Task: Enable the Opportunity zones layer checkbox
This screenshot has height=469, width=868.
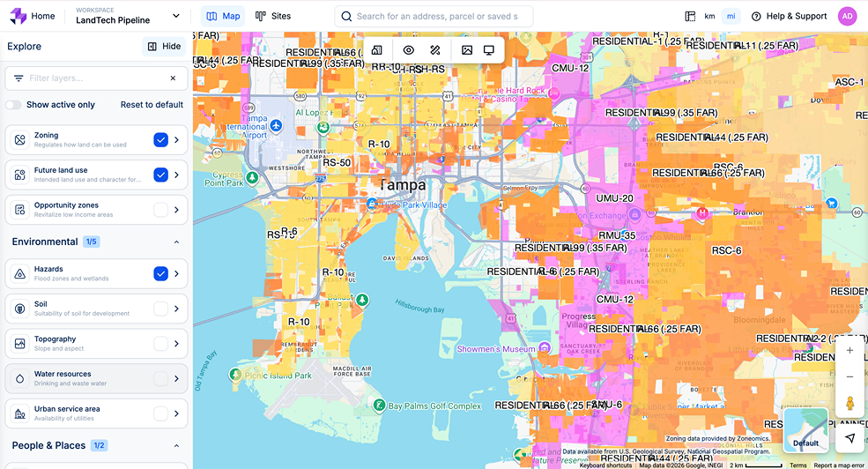Action: (160, 210)
